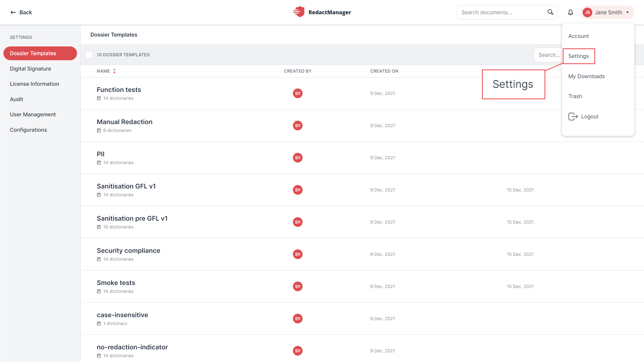Click the CREATED BY column header

point(298,71)
